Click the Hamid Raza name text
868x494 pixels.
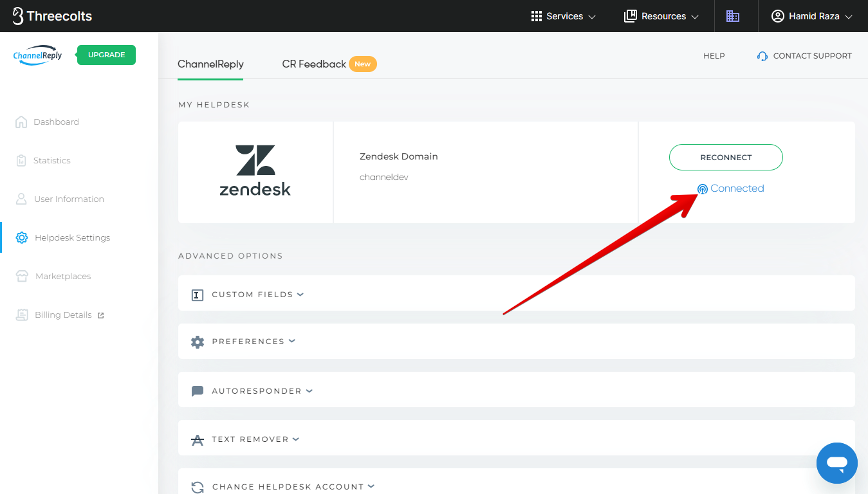pyautogui.click(x=814, y=16)
